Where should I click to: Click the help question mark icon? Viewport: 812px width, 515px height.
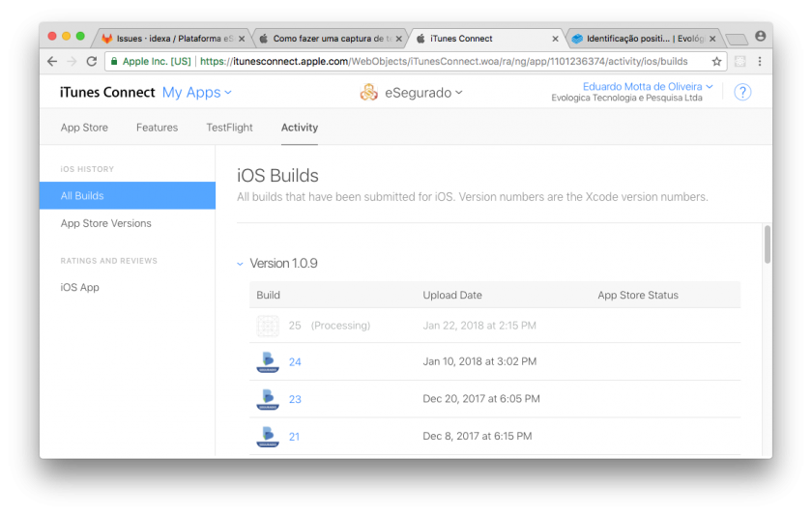coord(742,93)
